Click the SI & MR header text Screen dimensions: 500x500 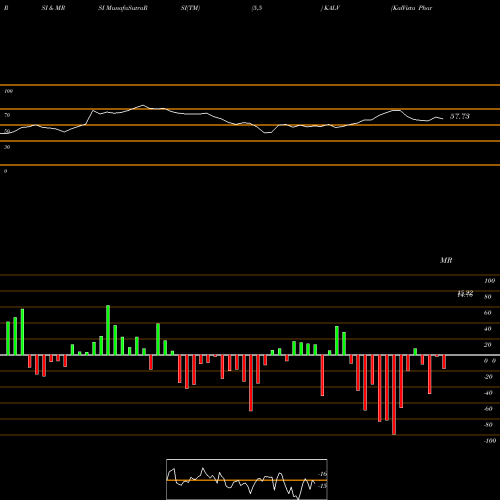tap(53, 8)
